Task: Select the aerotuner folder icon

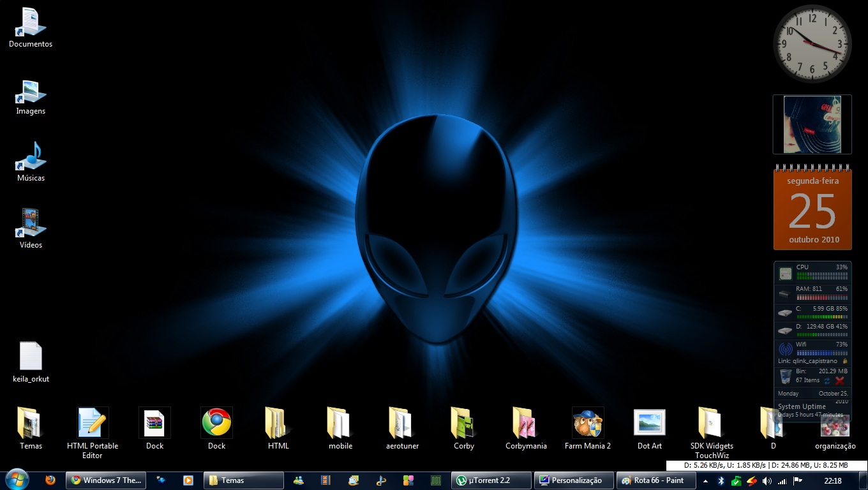Action: pyautogui.click(x=402, y=422)
